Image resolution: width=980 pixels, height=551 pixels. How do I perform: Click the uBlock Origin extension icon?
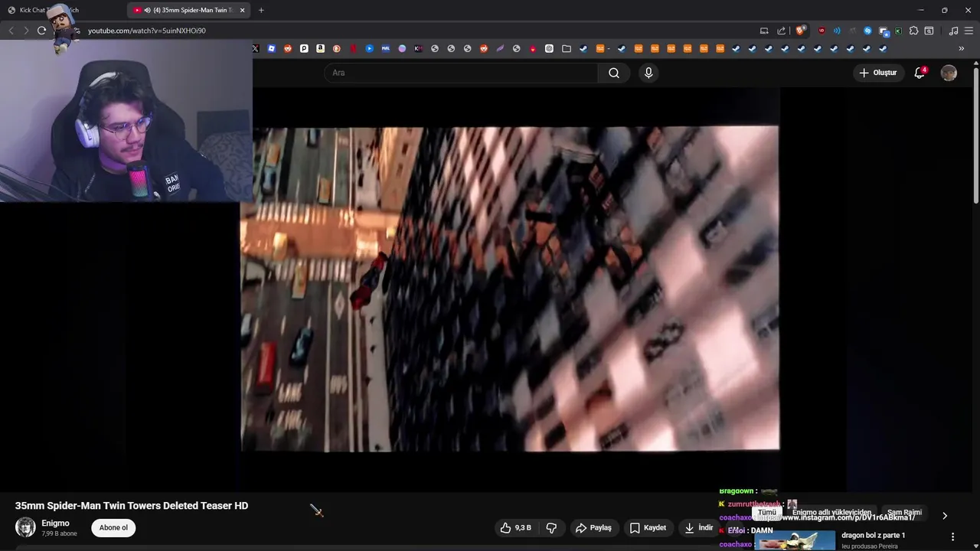click(822, 31)
